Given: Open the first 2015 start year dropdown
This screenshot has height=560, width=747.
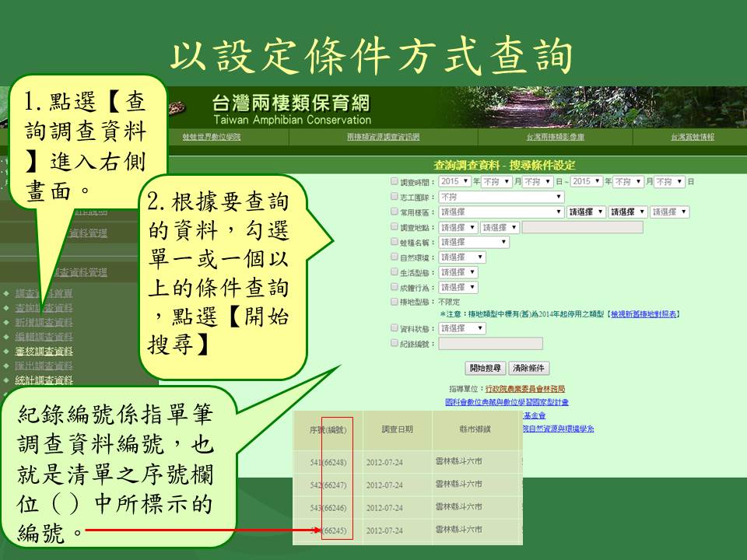Looking at the screenshot, I should tap(455, 181).
